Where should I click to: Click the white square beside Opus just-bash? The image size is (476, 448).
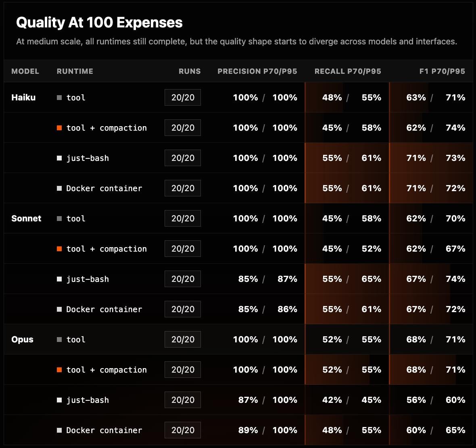pos(59,400)
